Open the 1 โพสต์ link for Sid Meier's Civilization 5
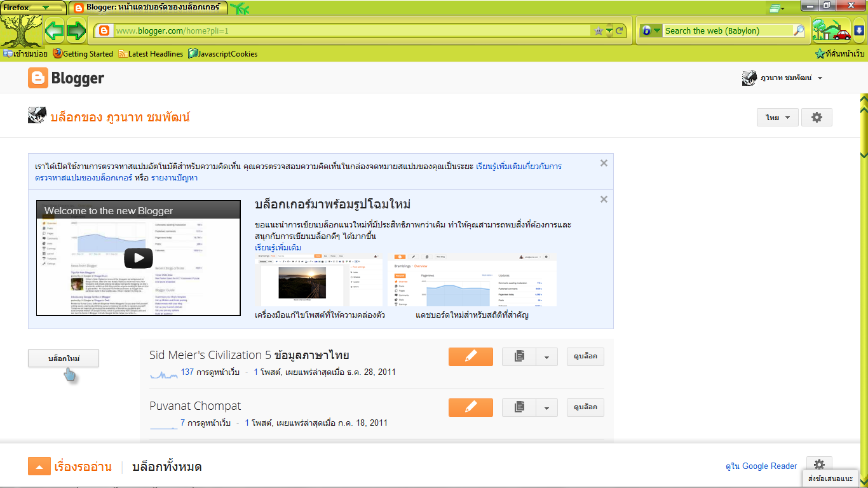Viewport: 868px width, 488px height. (268, 372)
